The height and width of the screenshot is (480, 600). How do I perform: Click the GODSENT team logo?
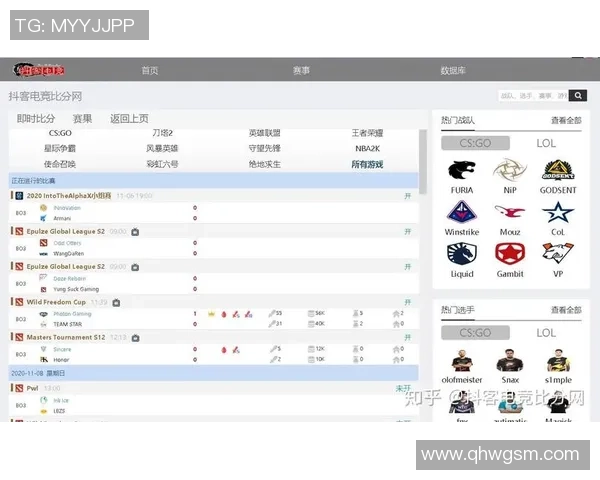(x=558, y=171)
